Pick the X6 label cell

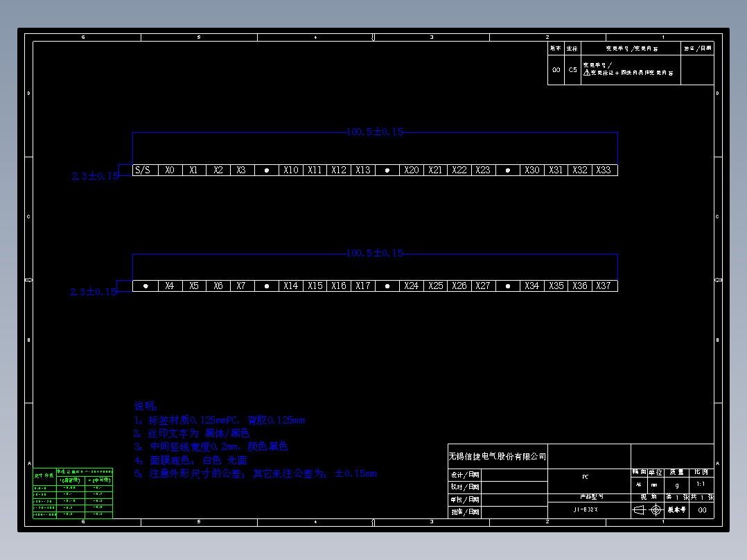point(218,286)
